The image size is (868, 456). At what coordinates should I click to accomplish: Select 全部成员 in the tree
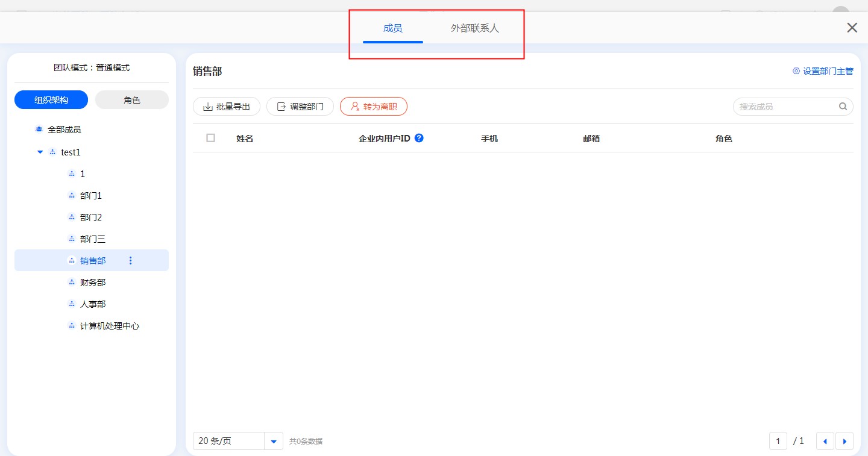pos(64,130)
